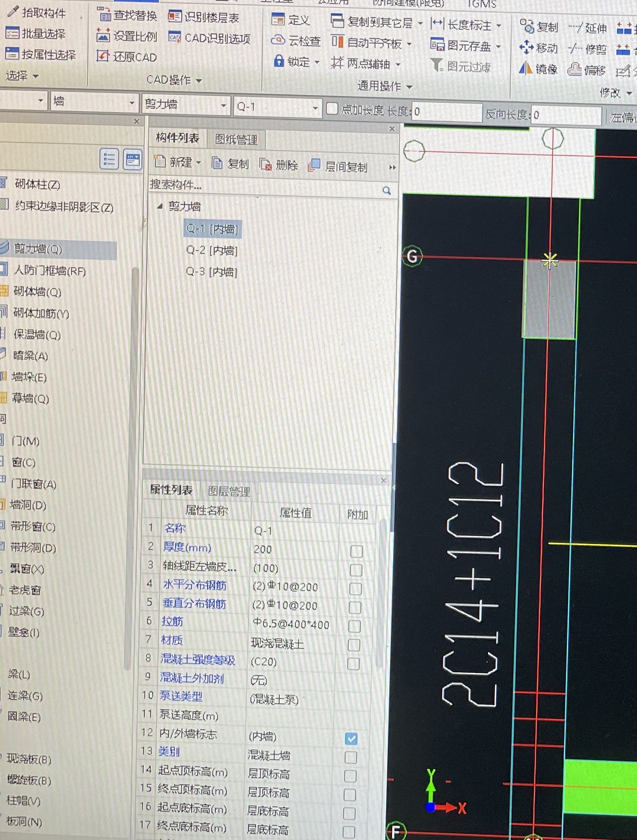The width and height of the screenshot is (637, 840).
Task: Click the 还原CAD restore tool
Action: point(127,57)
